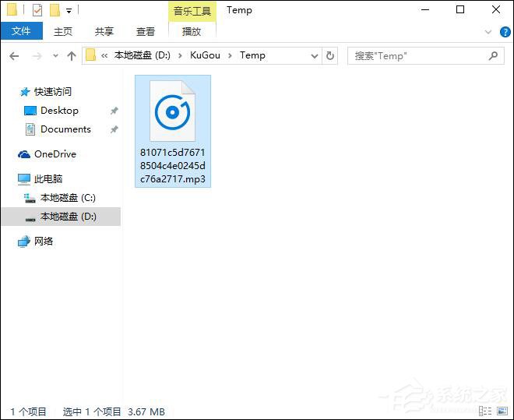Click New folder quick access icon
514x420 pixels.
[x=55, y=10]
